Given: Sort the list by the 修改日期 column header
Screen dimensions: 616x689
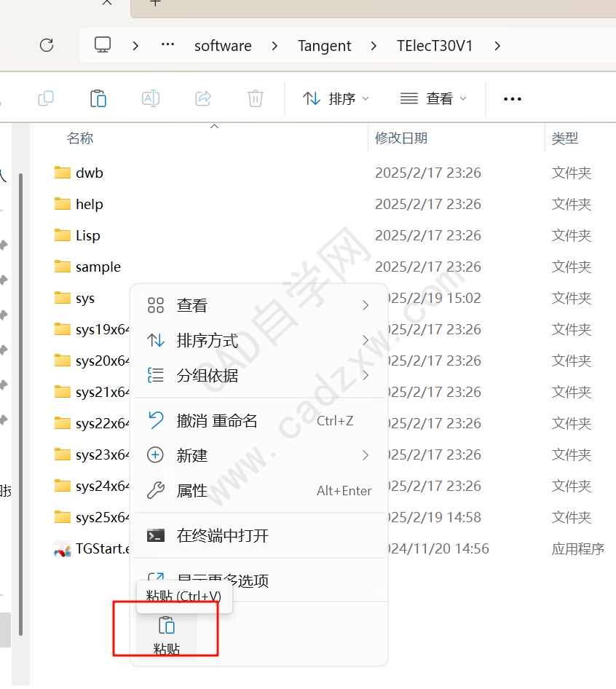Looking at the screenshot, I should click(401, 138).
